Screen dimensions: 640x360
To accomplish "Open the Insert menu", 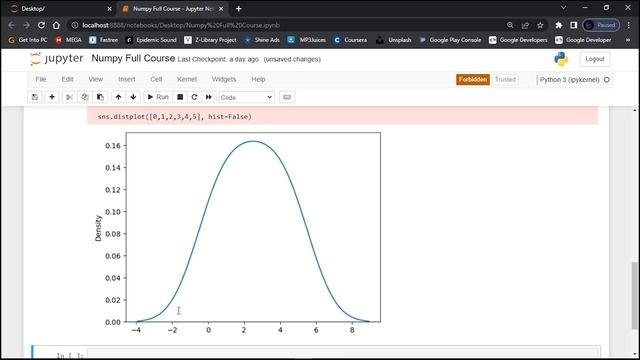I will click(127, 79).
